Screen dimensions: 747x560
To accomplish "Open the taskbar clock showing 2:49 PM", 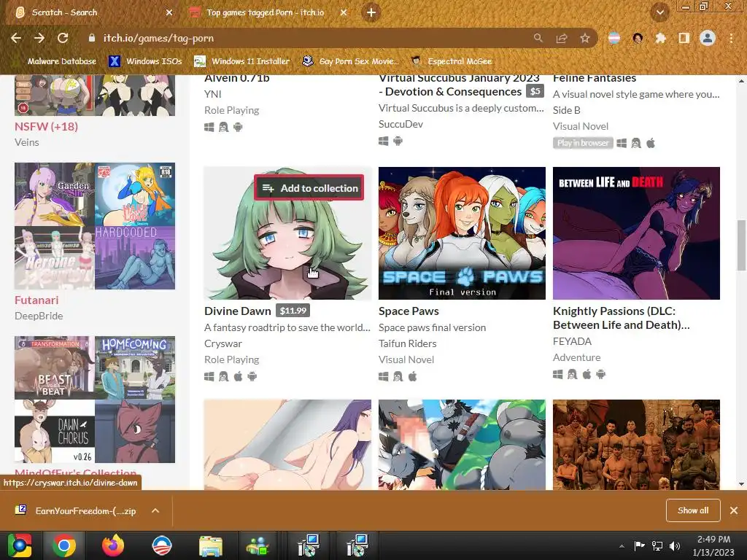I will click(x=713, y=545).
